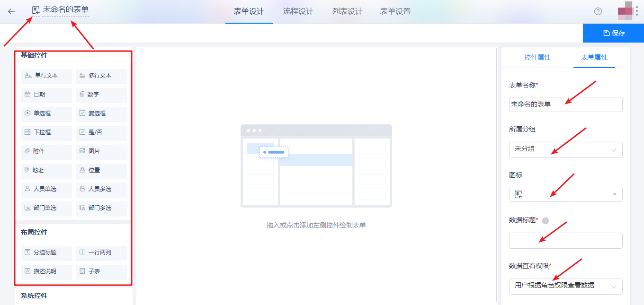
Task: Open the 所属分组 group dropdown
Action: coord(565,150)
